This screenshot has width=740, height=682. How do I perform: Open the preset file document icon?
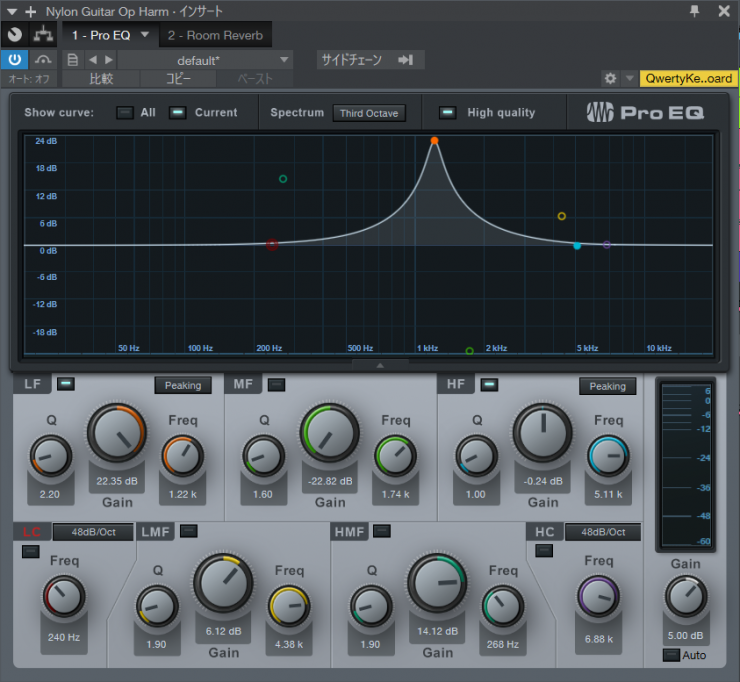[73, 60]
